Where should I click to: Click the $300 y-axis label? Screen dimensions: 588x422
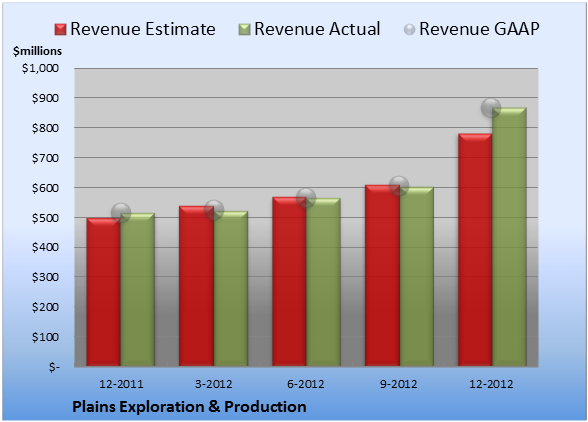tap(45, 277)
